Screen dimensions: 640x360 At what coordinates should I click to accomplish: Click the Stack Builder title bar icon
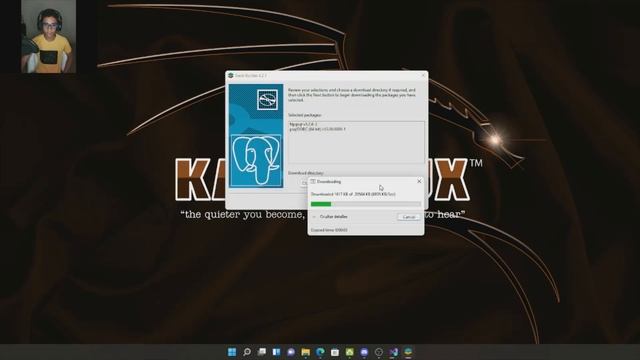tap(231, 76)
